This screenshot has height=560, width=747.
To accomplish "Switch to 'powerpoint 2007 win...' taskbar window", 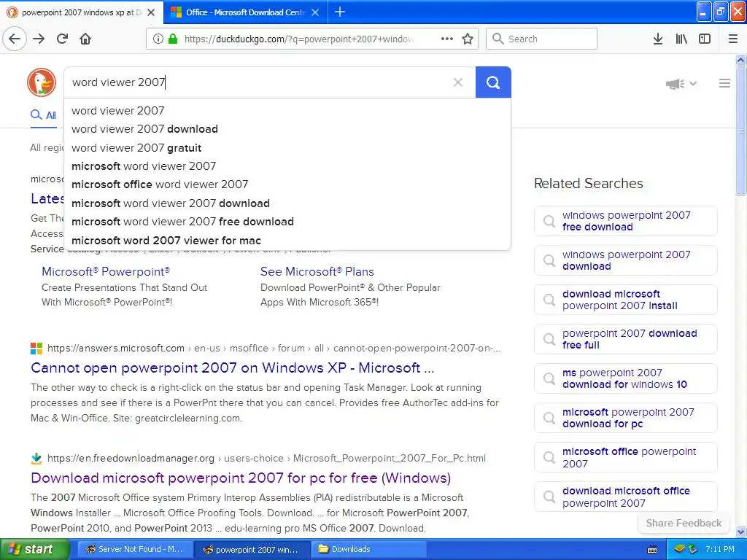I will (x=252, y=549).
